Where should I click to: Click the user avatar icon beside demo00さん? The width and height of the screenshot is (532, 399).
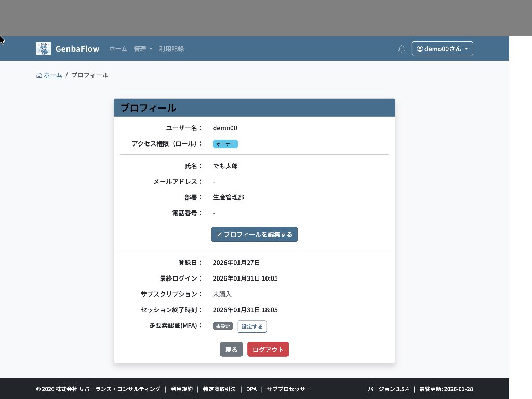point(420,49)
